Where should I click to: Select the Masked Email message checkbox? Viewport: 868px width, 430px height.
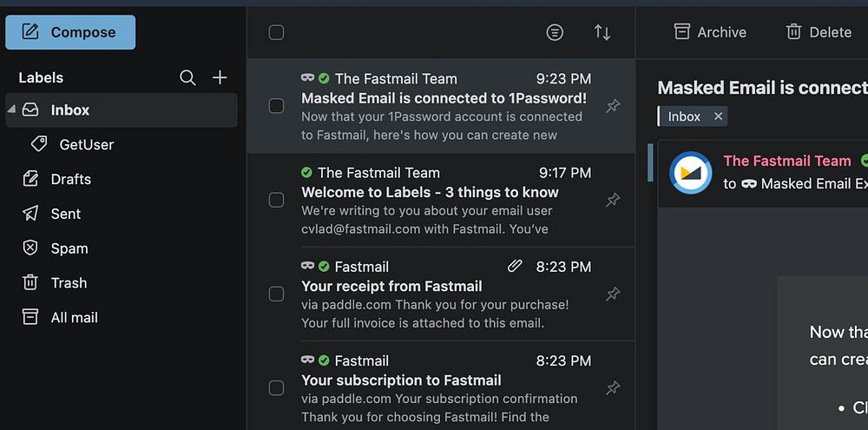pyautogui.click(x=276, y=106)
